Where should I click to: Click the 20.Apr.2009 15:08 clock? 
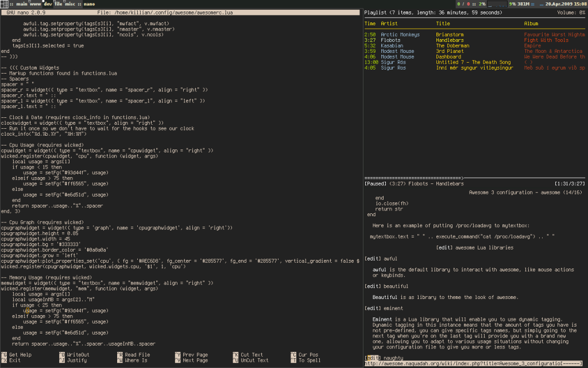566,4
